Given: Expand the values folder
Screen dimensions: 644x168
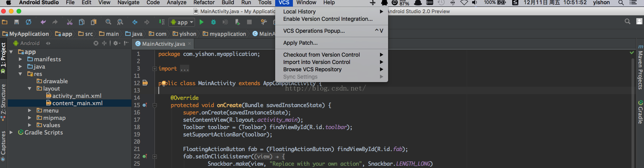Looking at the screenshot, I should (x=30, y=125).
